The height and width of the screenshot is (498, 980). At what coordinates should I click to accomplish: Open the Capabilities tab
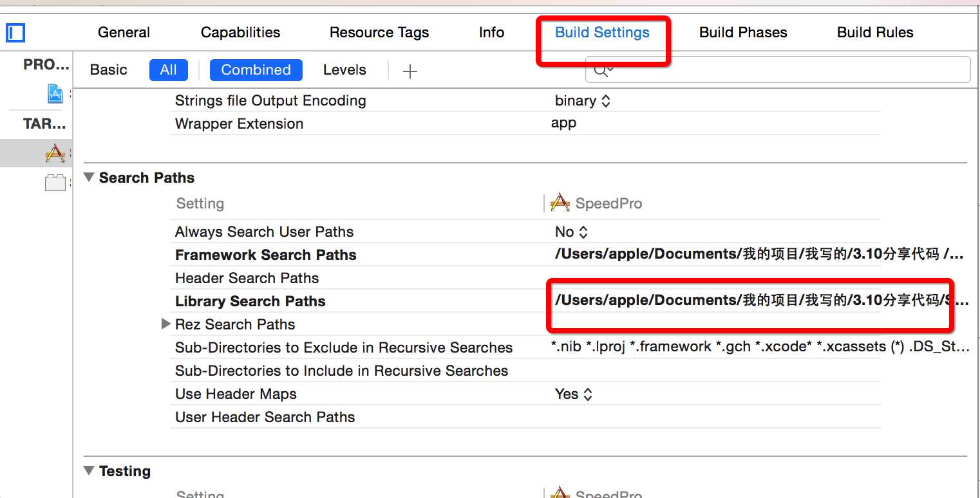240,33
